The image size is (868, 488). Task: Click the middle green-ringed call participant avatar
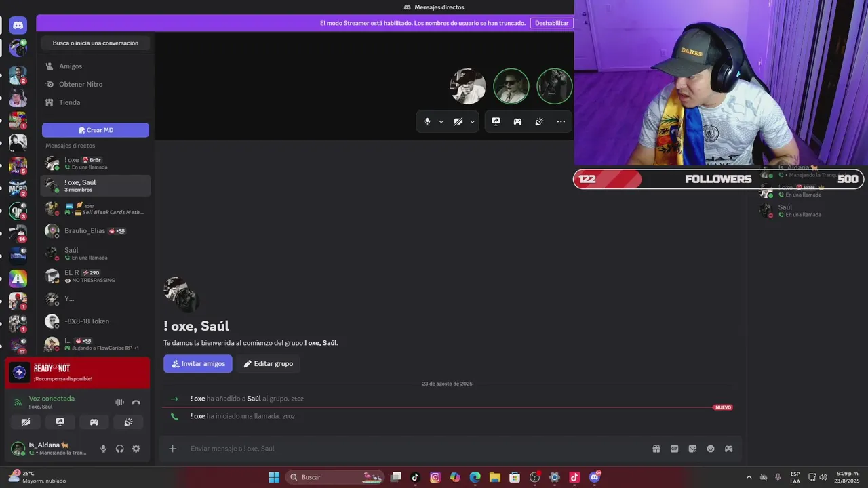click(x=511, y=86)
